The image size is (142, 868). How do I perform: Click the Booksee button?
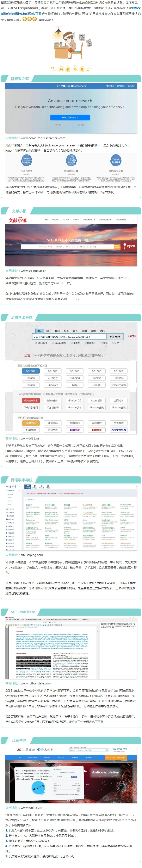[118, 378]
